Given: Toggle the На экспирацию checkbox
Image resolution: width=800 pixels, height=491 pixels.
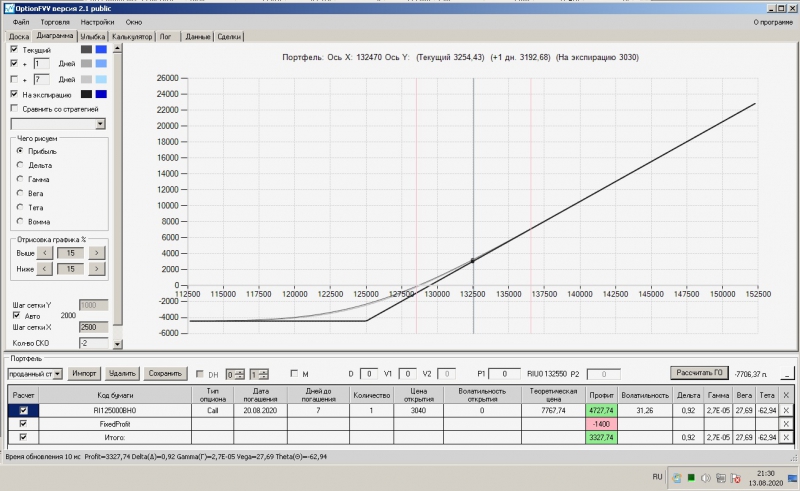Looking at the screenshot, I should click(x=14, y=94).
